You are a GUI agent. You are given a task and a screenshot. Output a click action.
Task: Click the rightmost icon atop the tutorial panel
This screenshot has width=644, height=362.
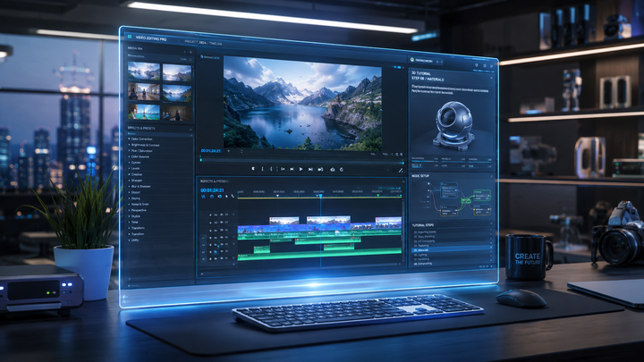(x=492, y=65)
